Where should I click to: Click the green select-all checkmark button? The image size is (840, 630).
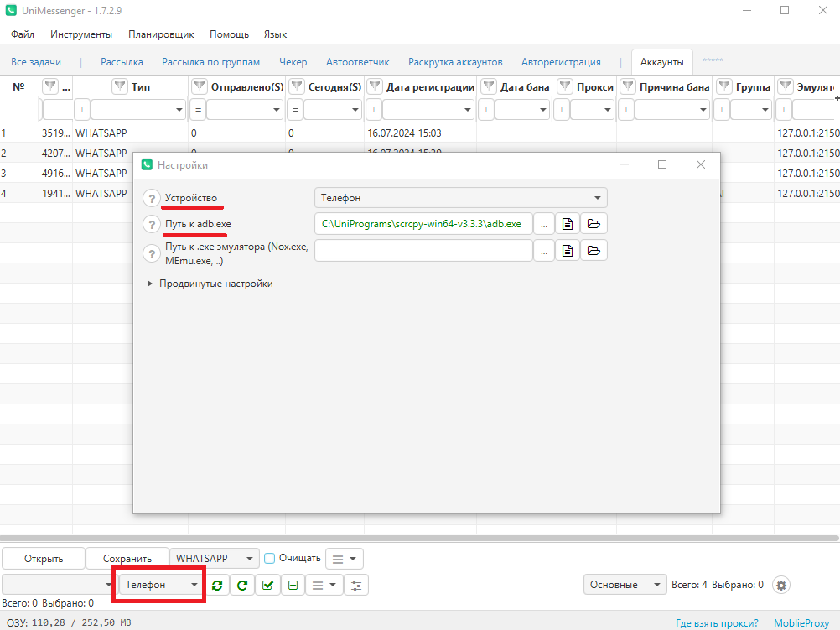pos(267,586)
